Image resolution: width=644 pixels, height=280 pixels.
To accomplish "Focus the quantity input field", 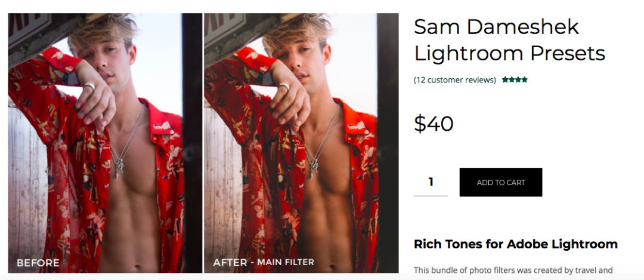I will (431, 182).
